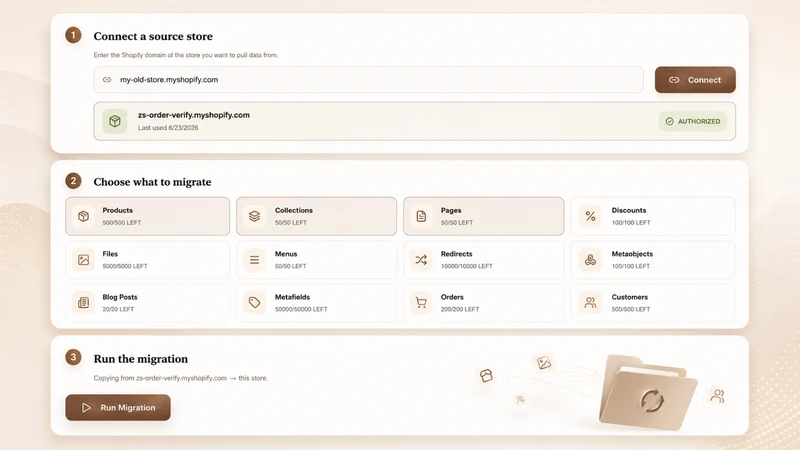This screenshot has width=800, height=450.
Task: Select the Redirects migration card
Action: pyautogui.click(x=484, y=260)
